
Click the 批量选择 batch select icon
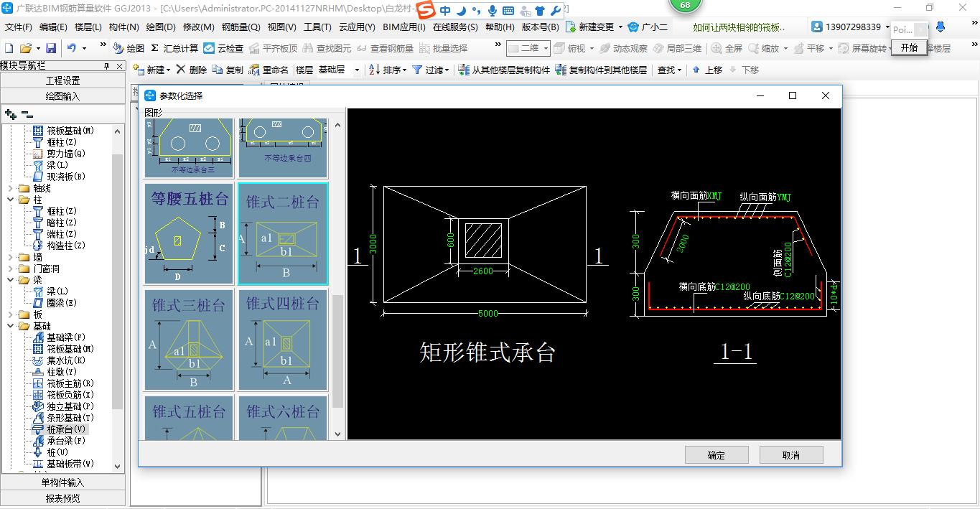pos(424,48)
